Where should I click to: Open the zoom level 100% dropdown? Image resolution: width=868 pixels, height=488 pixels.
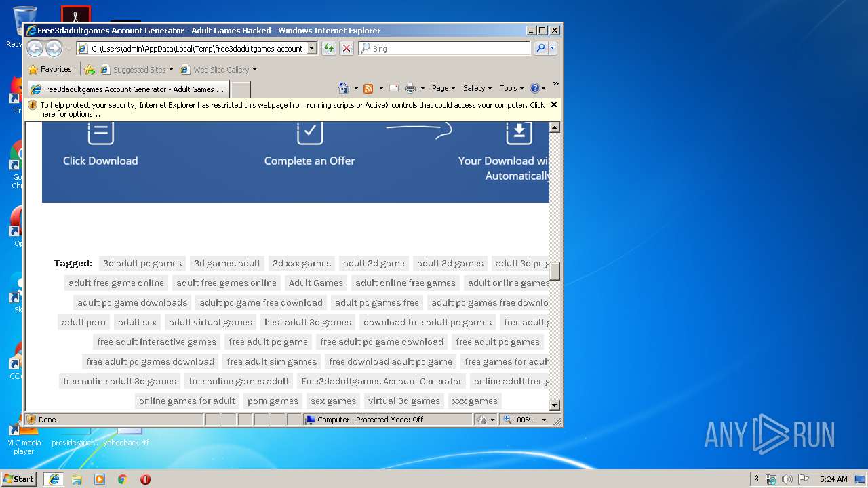(544, 420)
